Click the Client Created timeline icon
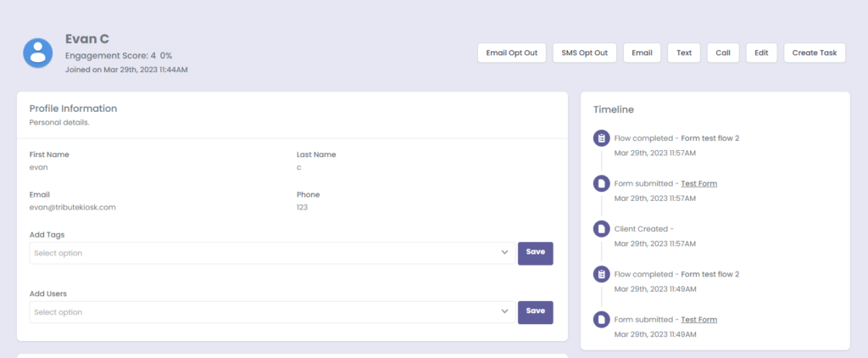This screenshot has width=868, height=358. [x=601, y=229]
